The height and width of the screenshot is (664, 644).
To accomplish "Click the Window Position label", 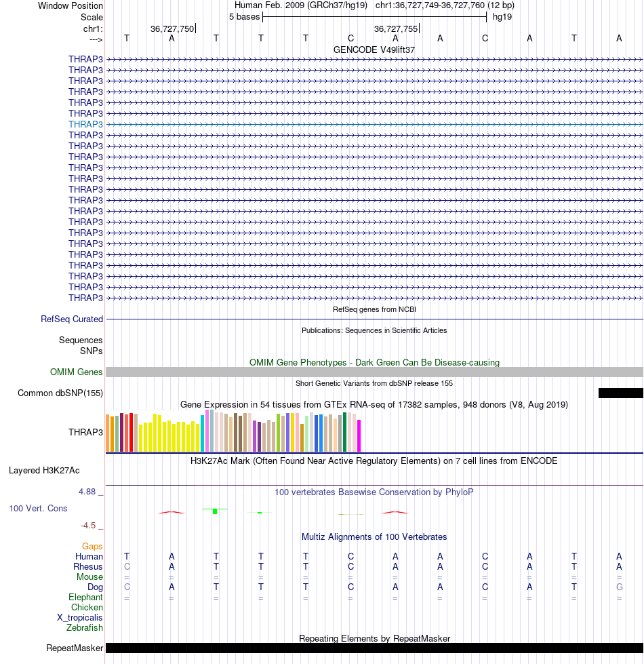I will pyautogui.click(x=71, y=6).
